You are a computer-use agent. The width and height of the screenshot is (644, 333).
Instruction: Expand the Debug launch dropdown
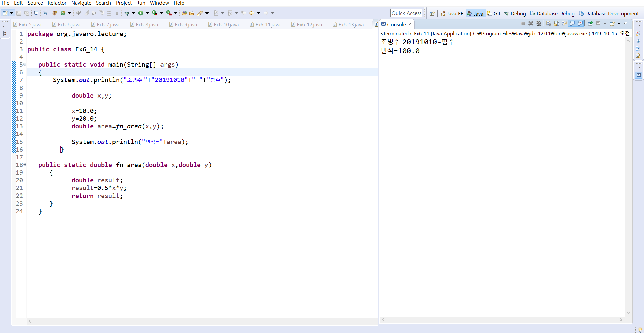point(133,13)
